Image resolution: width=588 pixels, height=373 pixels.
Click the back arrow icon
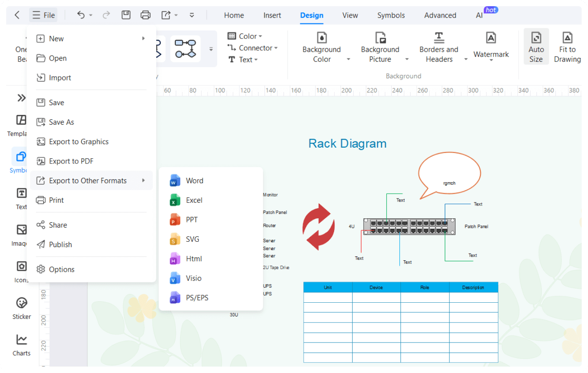17,15
